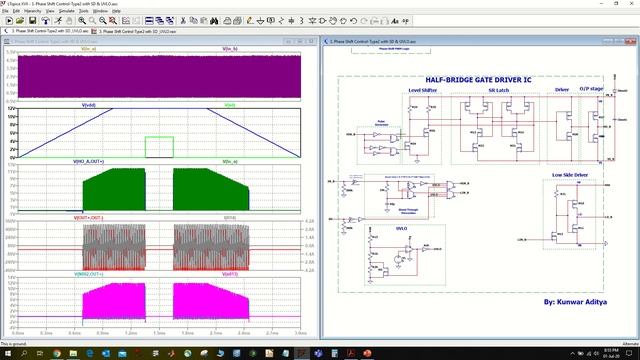
Task: Place a Ground symbol from the toolbar
Action: point(260,21)
